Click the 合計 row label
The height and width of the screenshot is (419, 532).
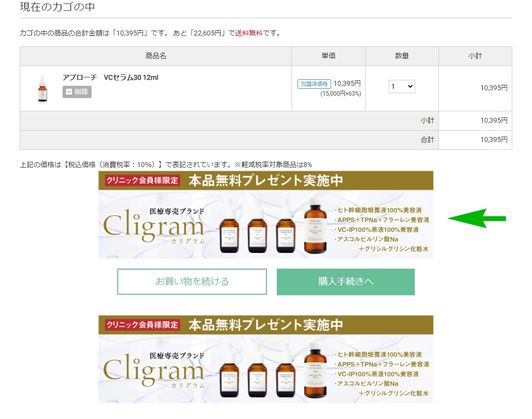click(x=428, y=140)
